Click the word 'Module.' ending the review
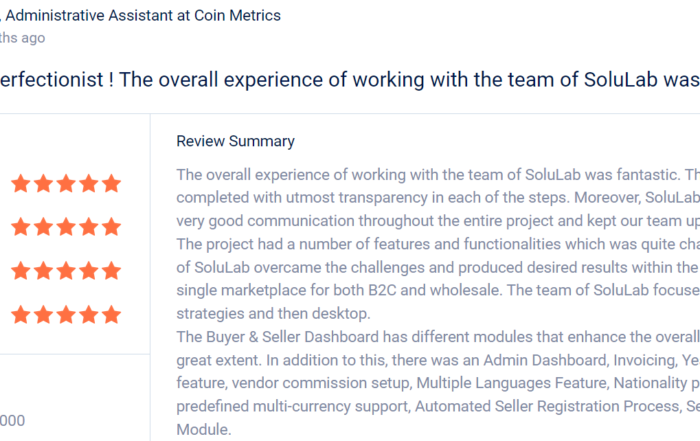This screenshot has width=700, height=441. (204, 429)
